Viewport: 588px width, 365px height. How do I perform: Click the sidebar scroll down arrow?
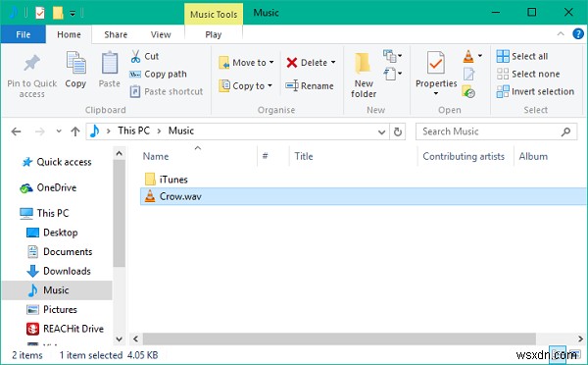(119, 339)
